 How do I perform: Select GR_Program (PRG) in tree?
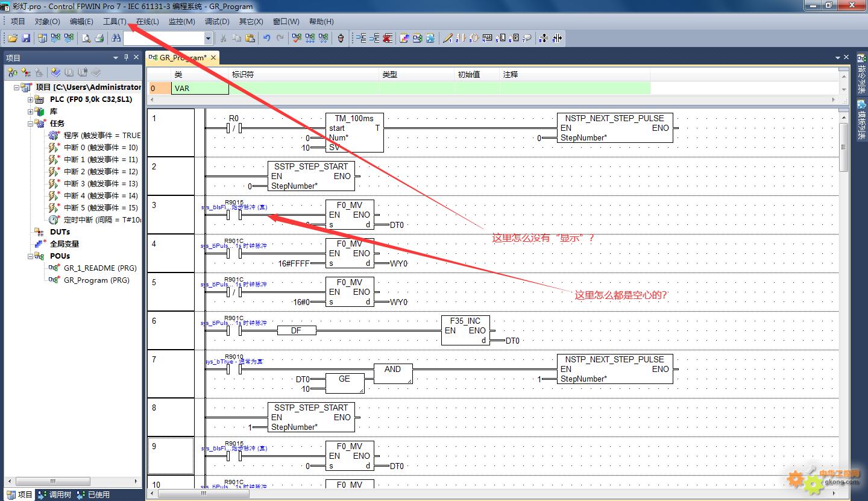click(96, 280)
